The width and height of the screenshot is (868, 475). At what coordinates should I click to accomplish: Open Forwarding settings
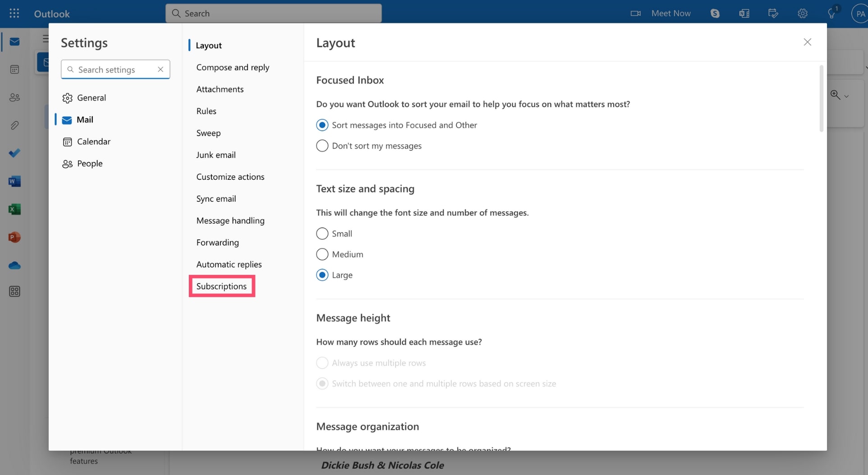218,242
